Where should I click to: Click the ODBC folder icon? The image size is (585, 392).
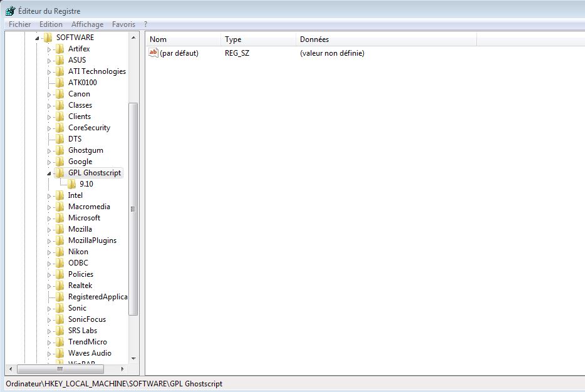(x=60, y=263)
